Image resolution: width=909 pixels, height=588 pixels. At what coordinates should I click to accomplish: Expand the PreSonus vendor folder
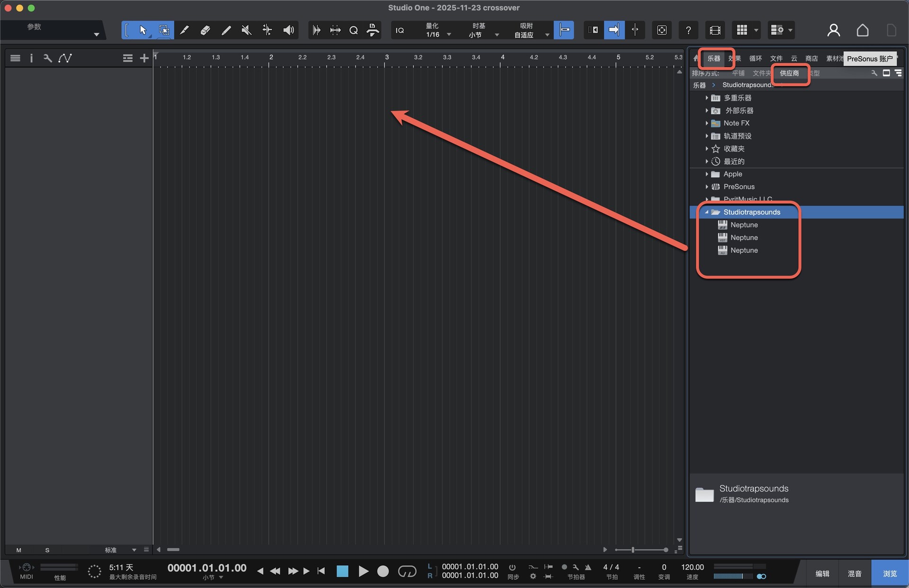tap(707, 187)
